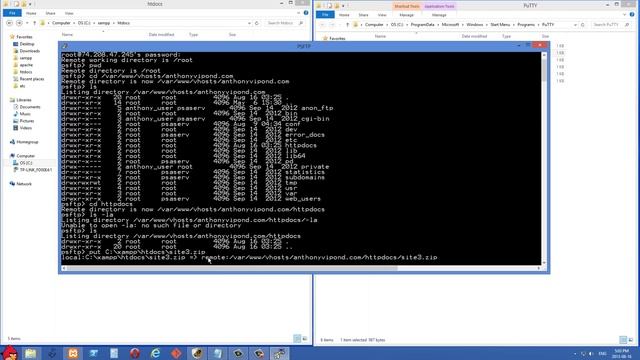The image size is (640, 360).
Task: Click xampp in htdocs address breadcrumb
Action: click(104, 23)
